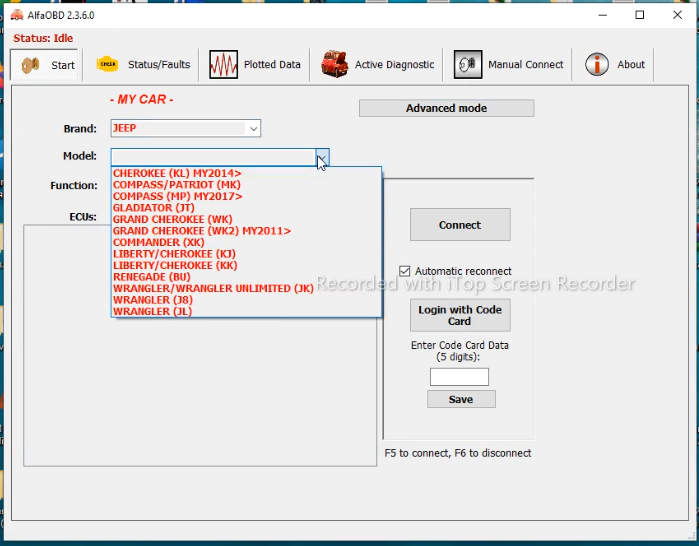The width and height of the screenshot is (699, 546).
Task: Click the Save button
Action: (x=461, y=399)
